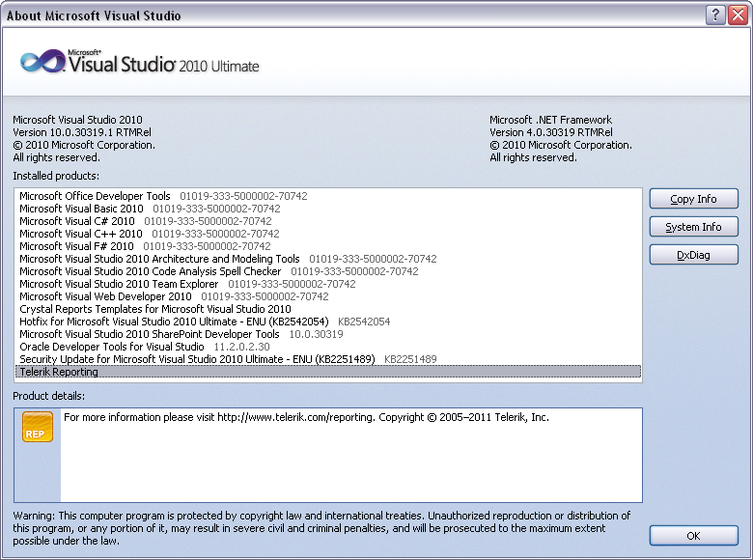Screen dimensions: 753x560
Task: Select Microsoft Visual C# 2010 entry
Action: click(327, 221)
